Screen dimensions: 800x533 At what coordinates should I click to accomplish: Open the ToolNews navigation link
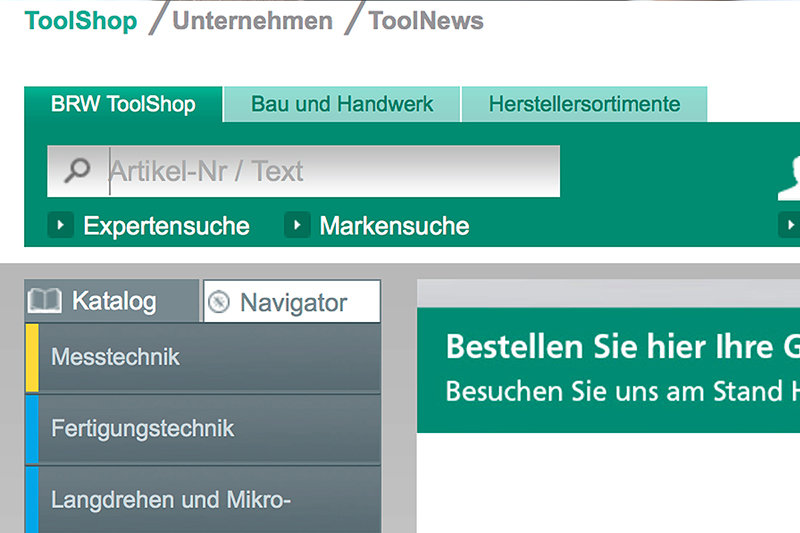point(426,21)
